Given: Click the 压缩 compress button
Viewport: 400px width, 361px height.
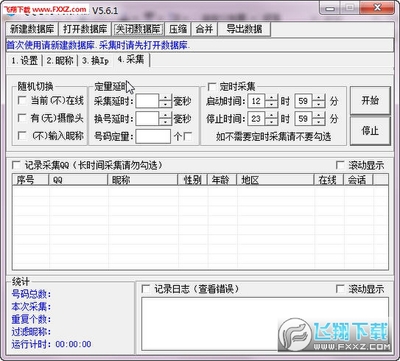Looking at the screenshot, I should click(x=178, y=29).
